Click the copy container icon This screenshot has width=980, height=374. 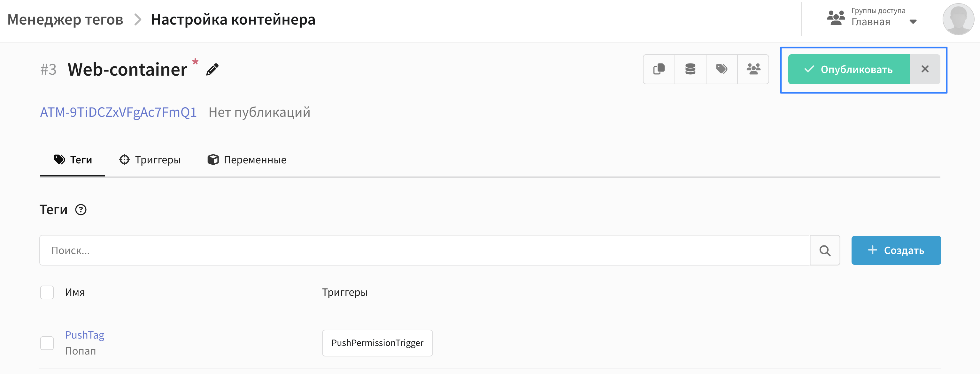[x=659, y=69]
